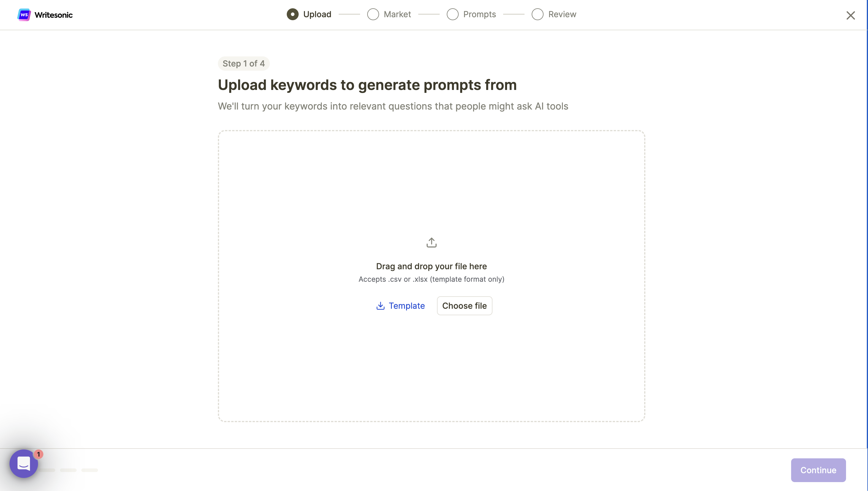This screenshot has height=491, width=868.
Task: Click the Writesonic logo icon
Action: pos(24,15)
